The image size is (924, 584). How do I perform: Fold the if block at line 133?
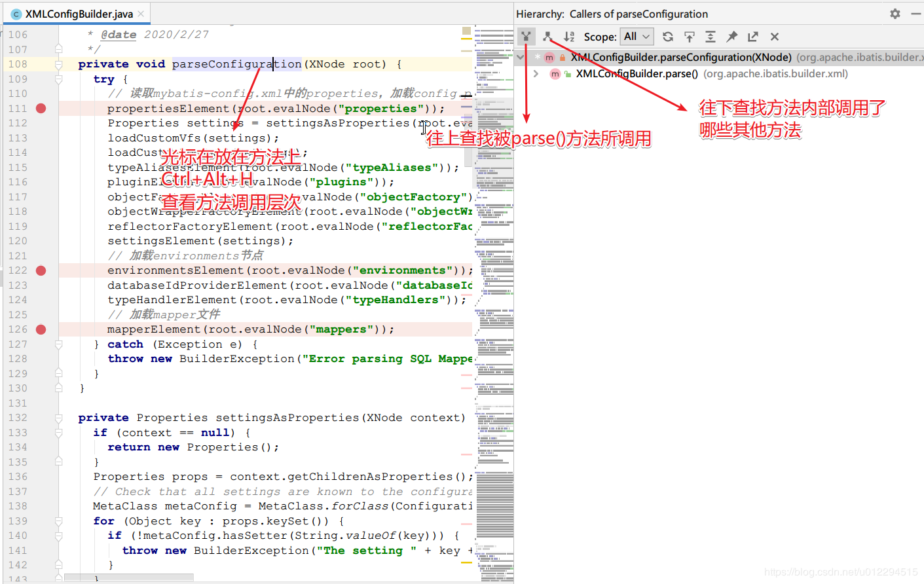coord(58,433)
